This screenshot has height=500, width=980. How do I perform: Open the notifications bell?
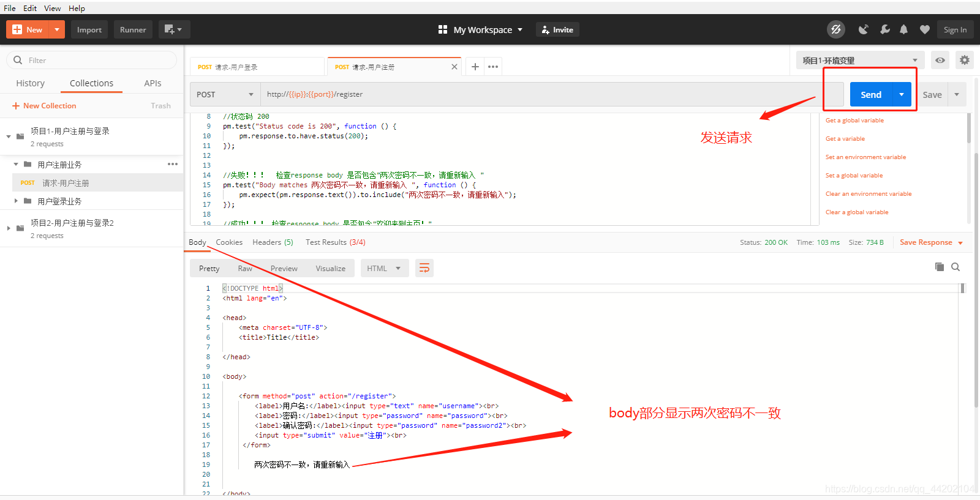point(903,29)
